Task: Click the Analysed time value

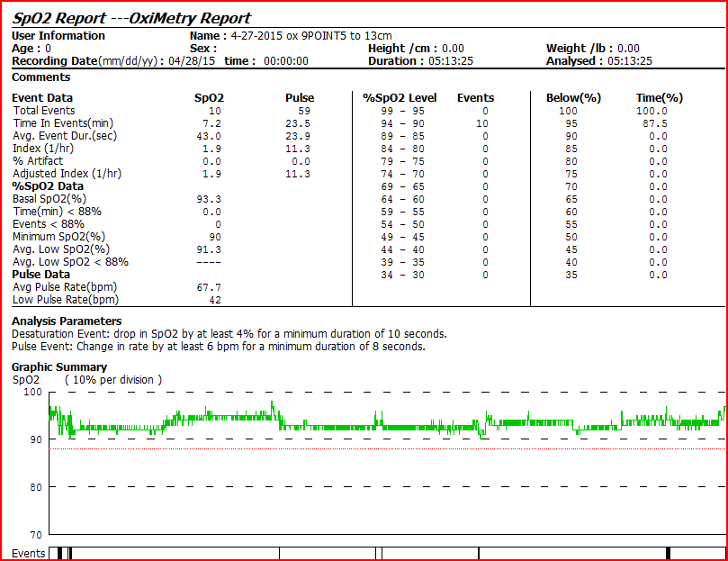Action: (629, 61)
